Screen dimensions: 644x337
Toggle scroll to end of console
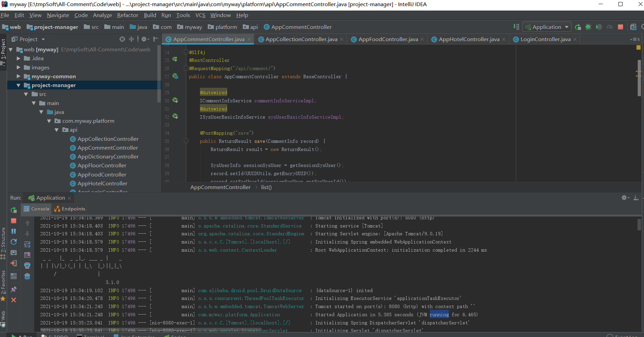click(27, 255)
